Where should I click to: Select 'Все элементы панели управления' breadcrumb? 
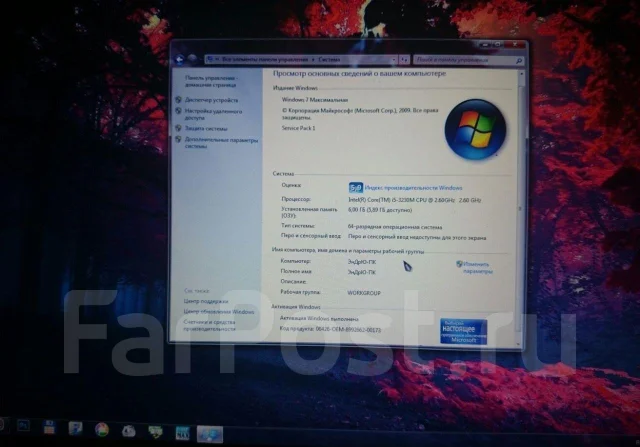pyautogui.click(x=265, y=60)
